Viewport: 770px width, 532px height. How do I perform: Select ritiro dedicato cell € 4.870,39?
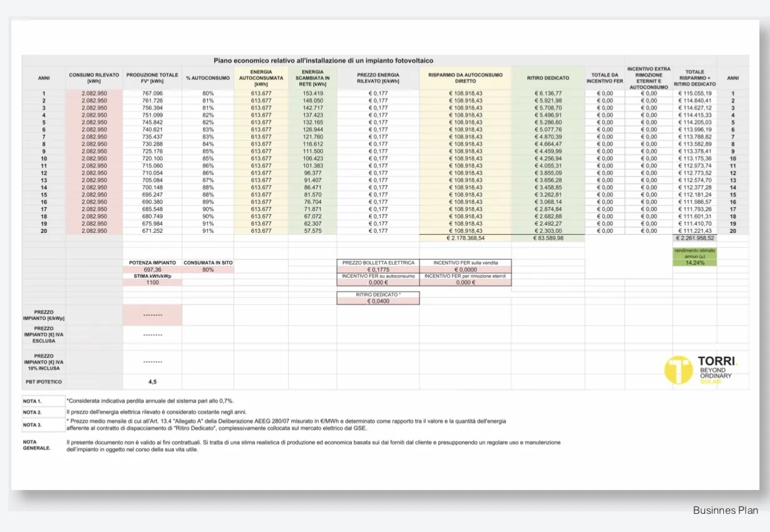(x=548, y=136)
